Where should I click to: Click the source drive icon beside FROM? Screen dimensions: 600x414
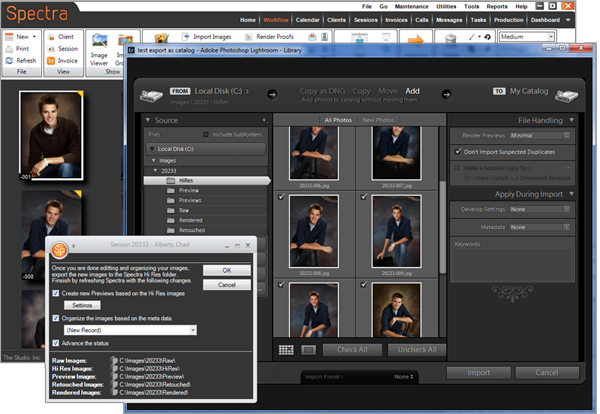coord(151,96)
